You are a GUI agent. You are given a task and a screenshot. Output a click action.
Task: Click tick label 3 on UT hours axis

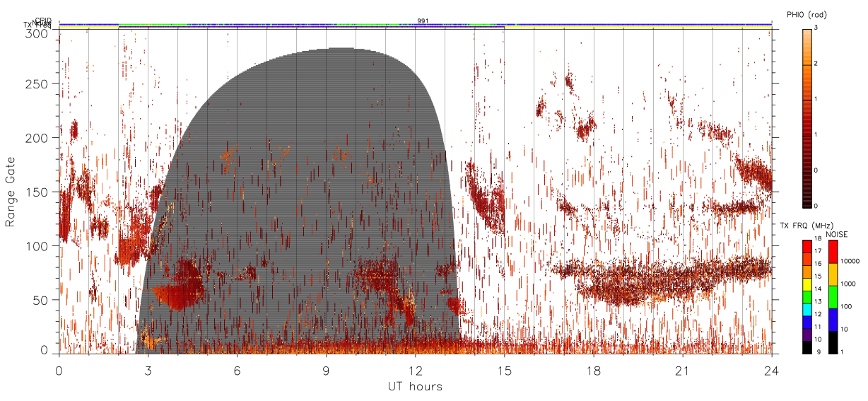[x=148, y=371]
